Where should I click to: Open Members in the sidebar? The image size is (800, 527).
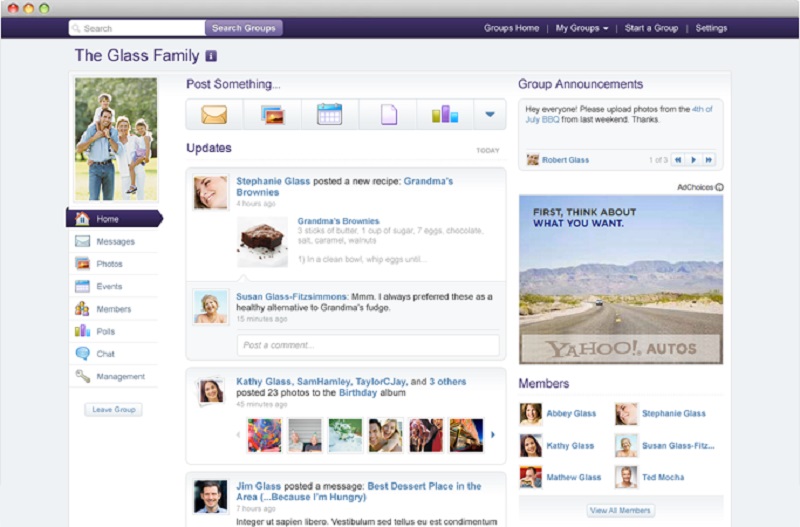[x=113, y=309]
